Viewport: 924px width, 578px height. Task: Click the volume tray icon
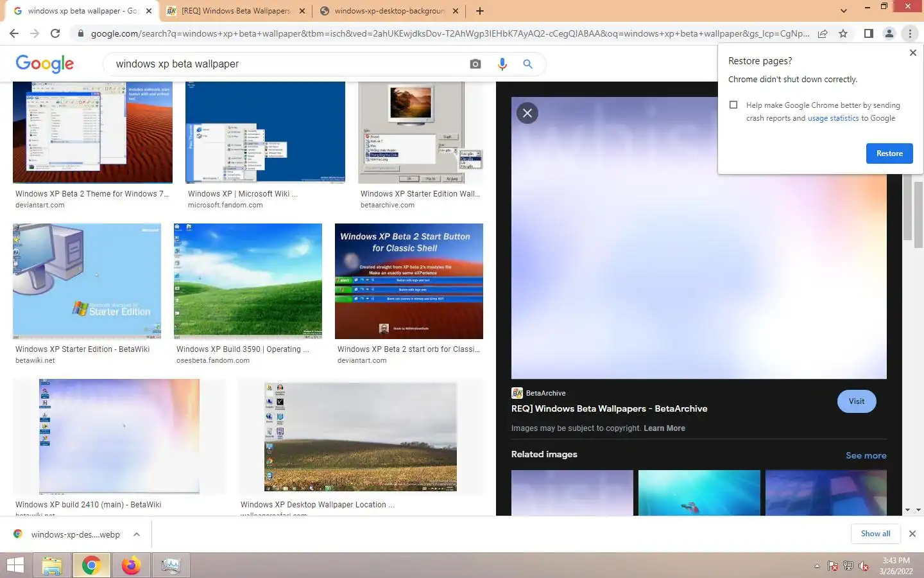(x=864, y=566)
